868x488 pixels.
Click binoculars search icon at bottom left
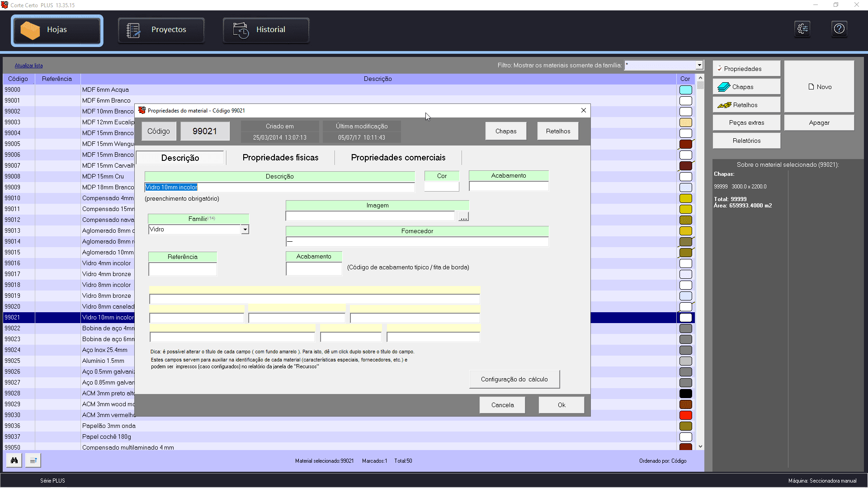coord(14,460)
